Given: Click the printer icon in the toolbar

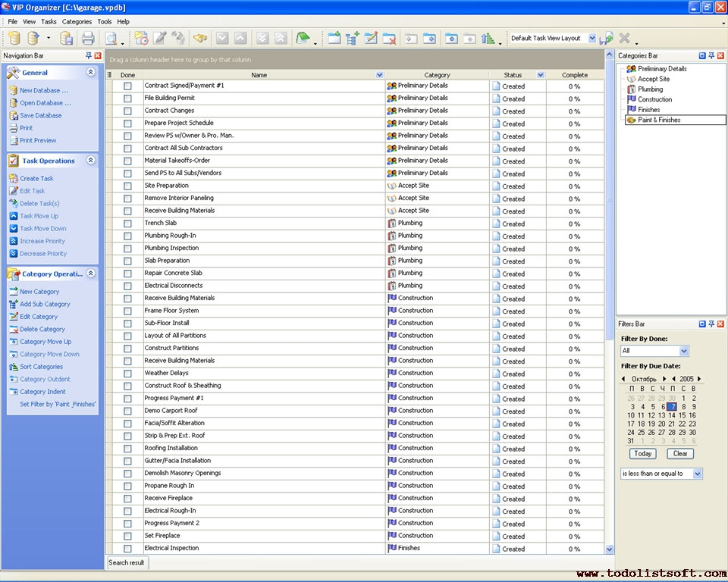Looking at the screenshot, I should tap(88, 39).
